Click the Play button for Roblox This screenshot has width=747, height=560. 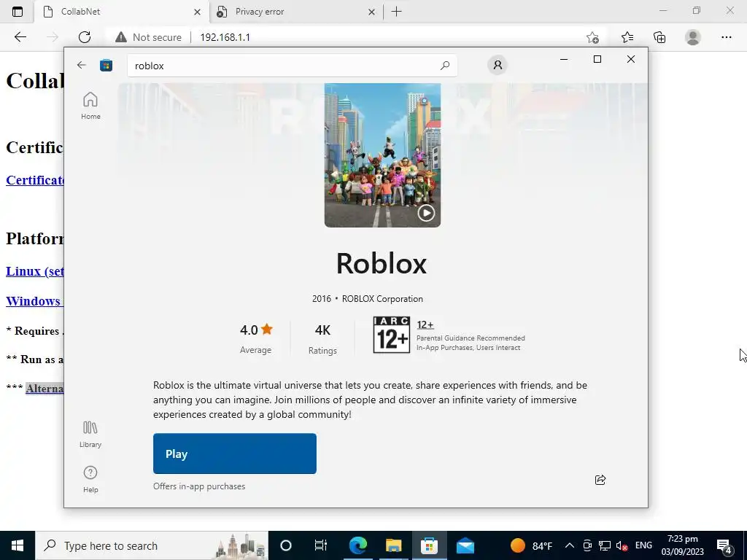coord(234,454)
